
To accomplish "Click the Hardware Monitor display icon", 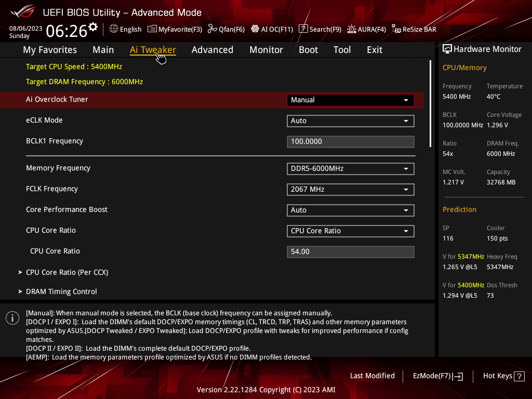I will click(447, 49).
